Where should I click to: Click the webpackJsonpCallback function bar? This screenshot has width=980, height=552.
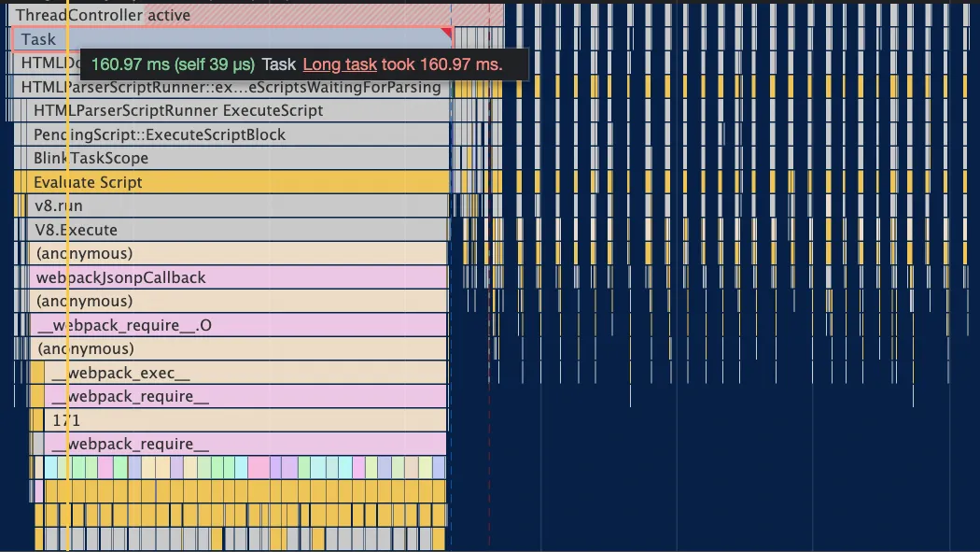tap(239, 277)
